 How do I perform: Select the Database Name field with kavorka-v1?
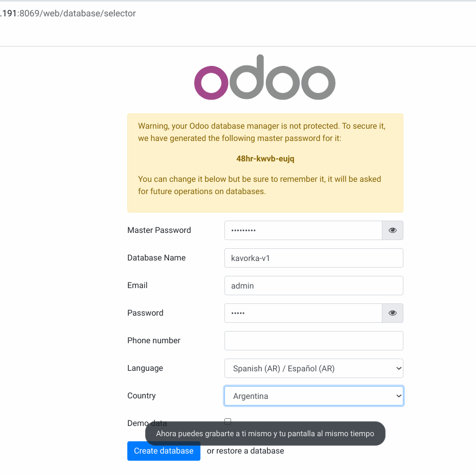click(314, 258)
